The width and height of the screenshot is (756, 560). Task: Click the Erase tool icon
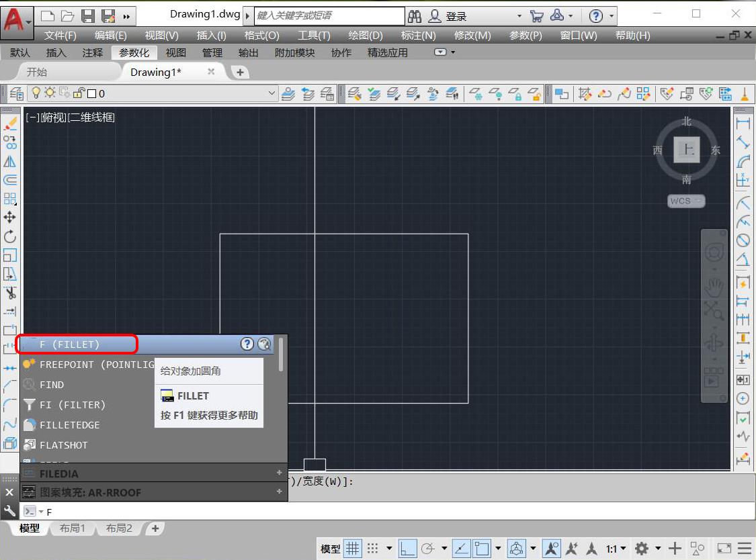pos(10,124)
